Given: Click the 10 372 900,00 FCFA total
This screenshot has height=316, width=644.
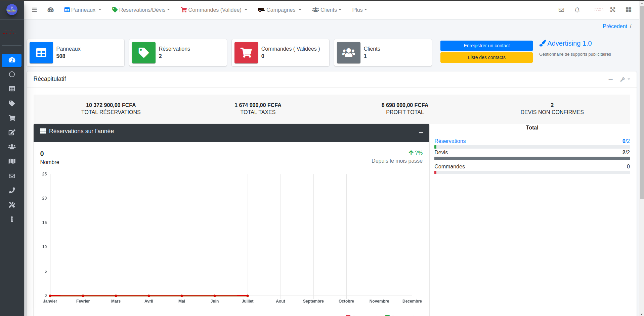Looking at the screenshot, I should tap(111, 105).
